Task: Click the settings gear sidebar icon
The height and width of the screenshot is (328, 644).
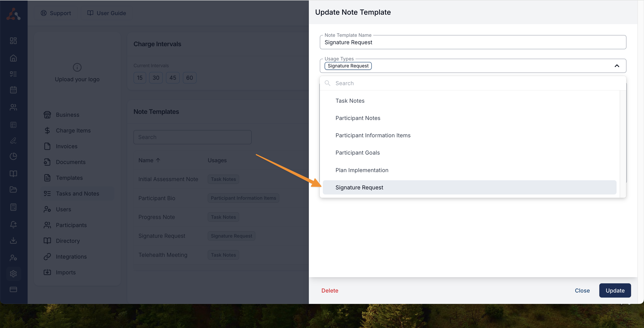Action: [x=13, y=273]
